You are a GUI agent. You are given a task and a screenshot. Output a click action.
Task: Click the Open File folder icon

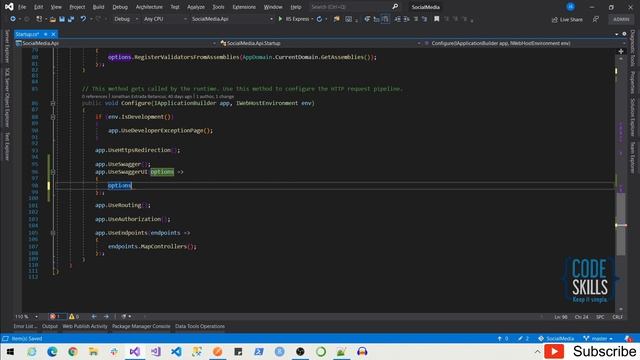53,19
